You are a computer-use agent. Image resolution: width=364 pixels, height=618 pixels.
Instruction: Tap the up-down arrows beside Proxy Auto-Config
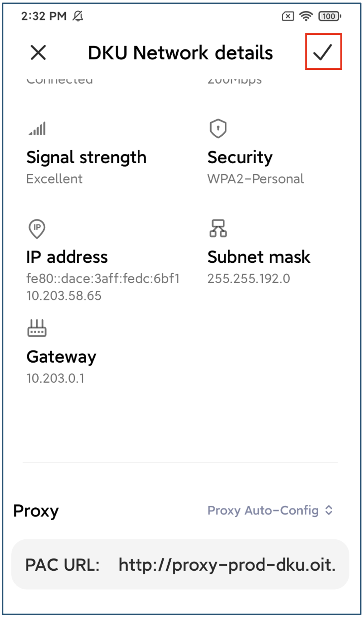pyautogui.click(x=329, y=510)
